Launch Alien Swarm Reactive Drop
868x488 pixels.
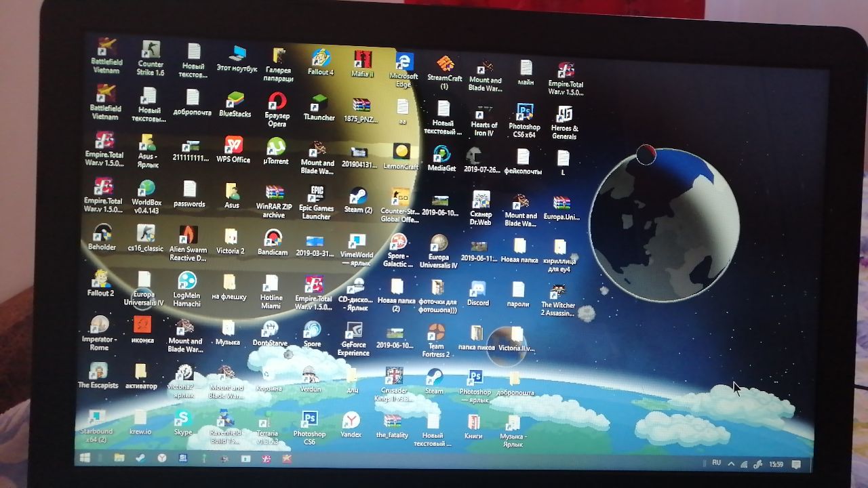coord(188,244)
